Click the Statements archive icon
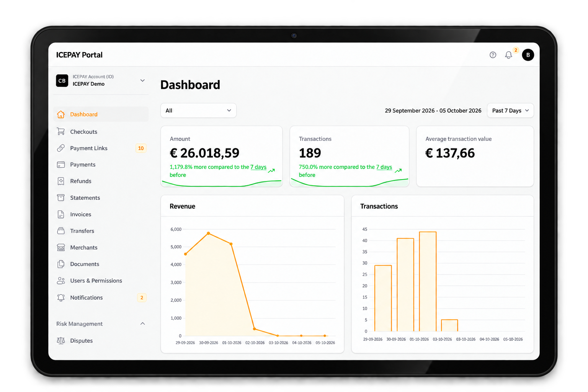 pyautogui.click(x=61, y=198)
